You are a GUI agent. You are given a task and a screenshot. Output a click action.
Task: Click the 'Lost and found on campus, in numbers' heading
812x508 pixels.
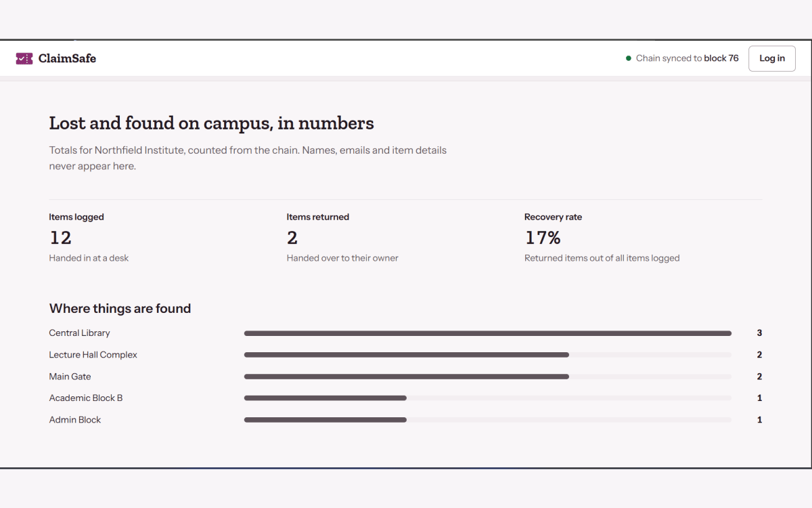coord(211,123)
